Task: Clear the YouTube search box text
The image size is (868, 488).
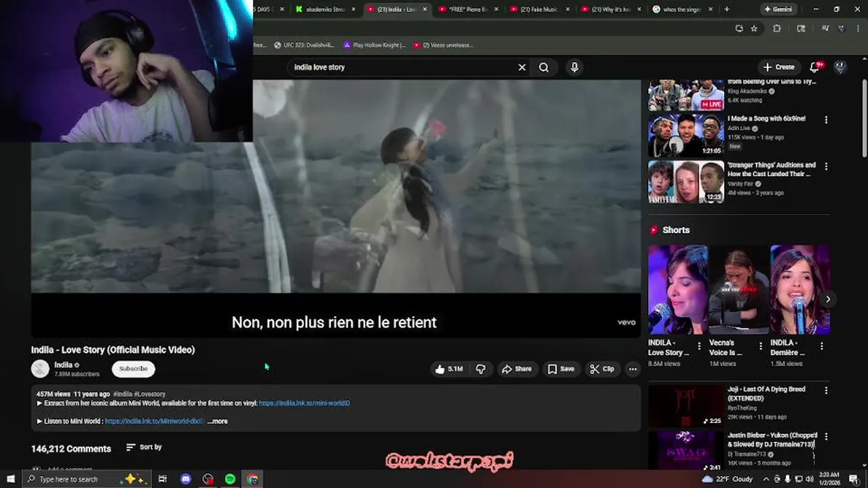Action: [521, 67]
